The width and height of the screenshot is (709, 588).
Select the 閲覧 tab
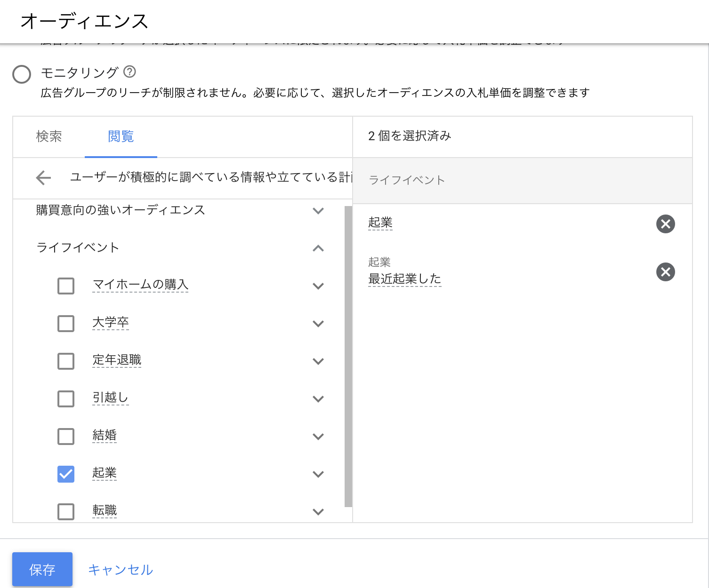pos(121,137)
